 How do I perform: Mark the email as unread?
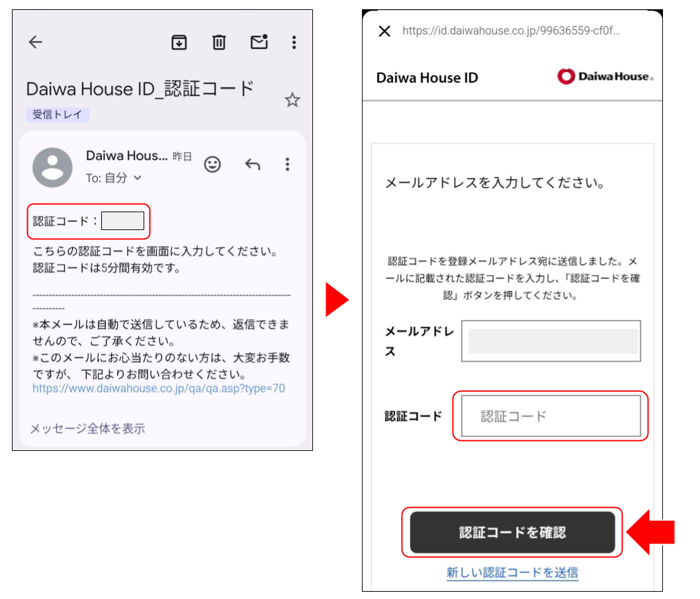[x=259, y=42]
